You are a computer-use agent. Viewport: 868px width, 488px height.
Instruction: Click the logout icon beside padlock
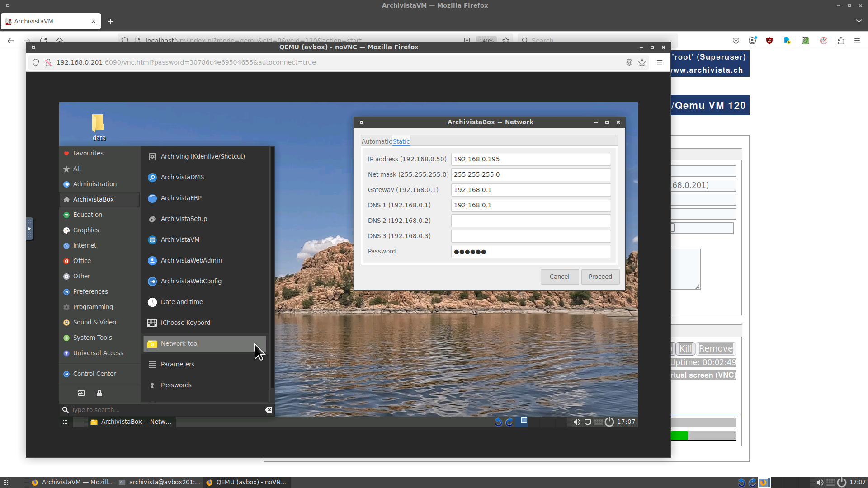pyautogui.click(x=81, y=393)
